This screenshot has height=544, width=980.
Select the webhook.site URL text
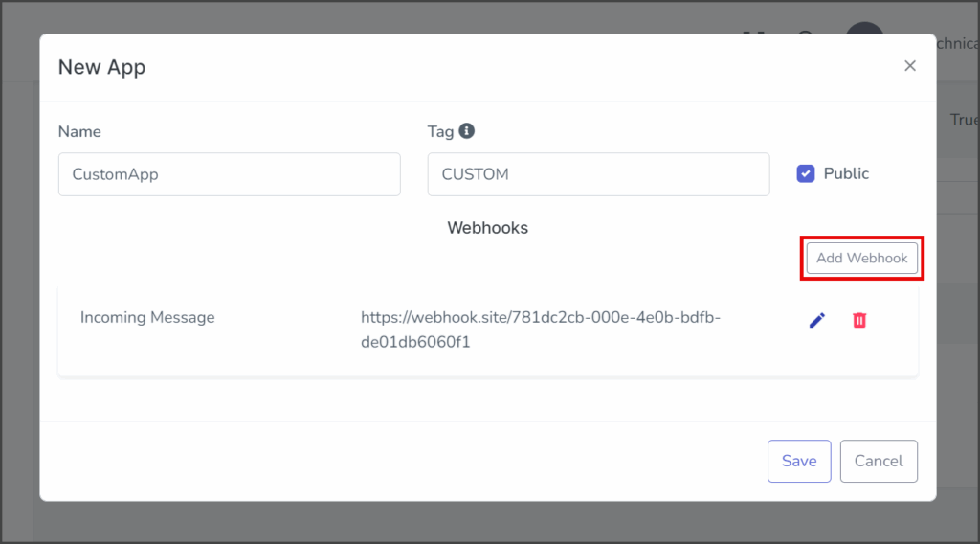[x=541, y=329]
